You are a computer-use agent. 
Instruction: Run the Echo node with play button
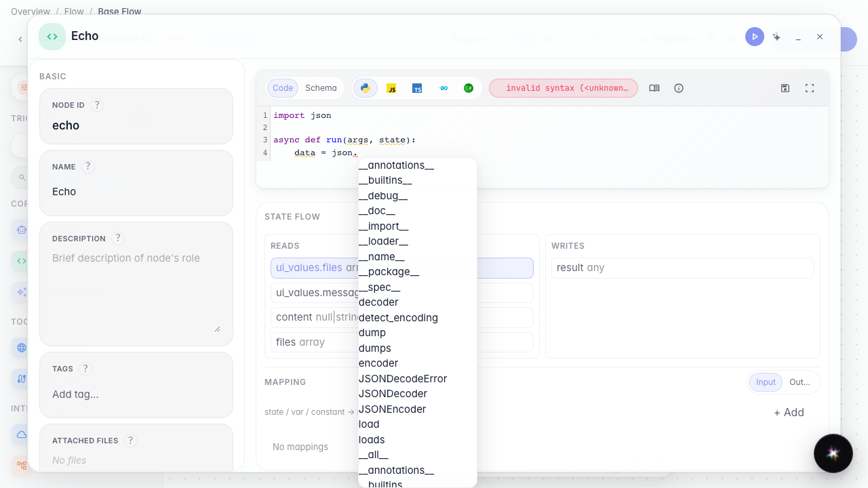[x=755, y=37]
